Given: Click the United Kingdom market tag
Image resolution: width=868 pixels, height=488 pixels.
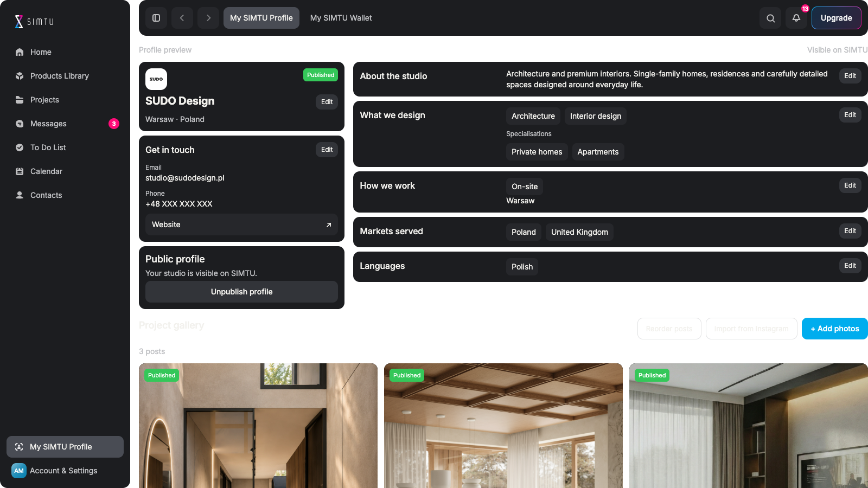Looking at the screenshot, I should click(579, 232).
